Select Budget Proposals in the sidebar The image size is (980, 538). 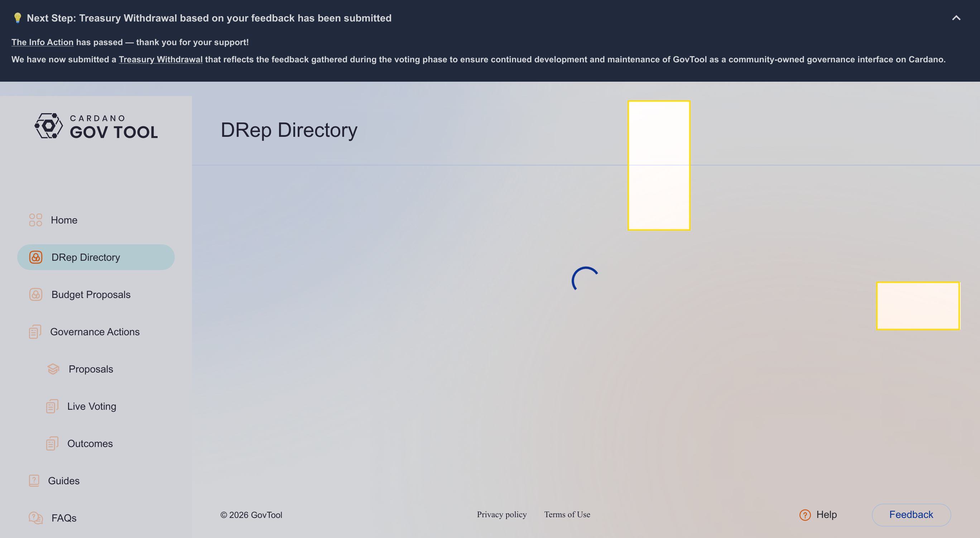(x=91, y=294)
